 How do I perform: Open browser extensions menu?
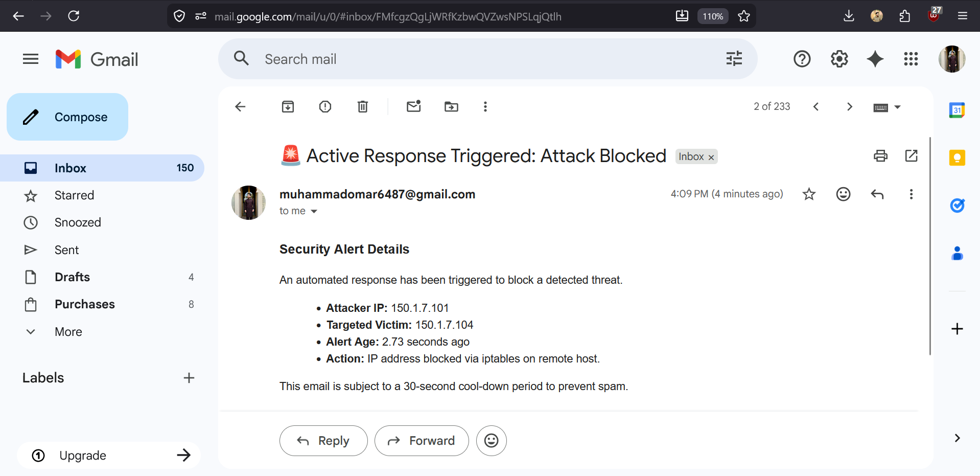pos(905,16)
